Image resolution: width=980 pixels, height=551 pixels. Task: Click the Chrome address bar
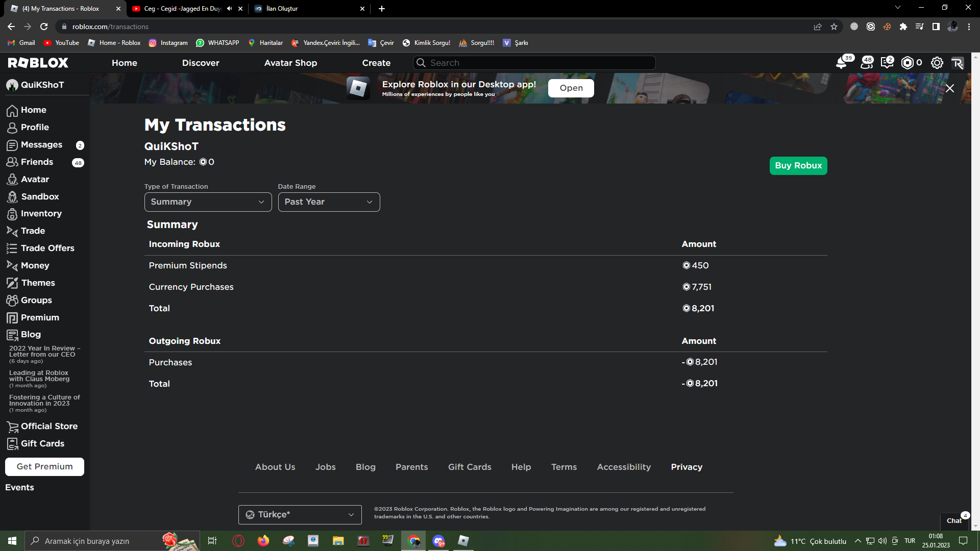[434, 27]
